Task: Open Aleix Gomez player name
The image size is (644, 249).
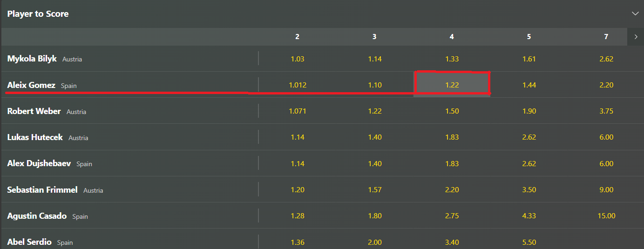Action: 31,85
